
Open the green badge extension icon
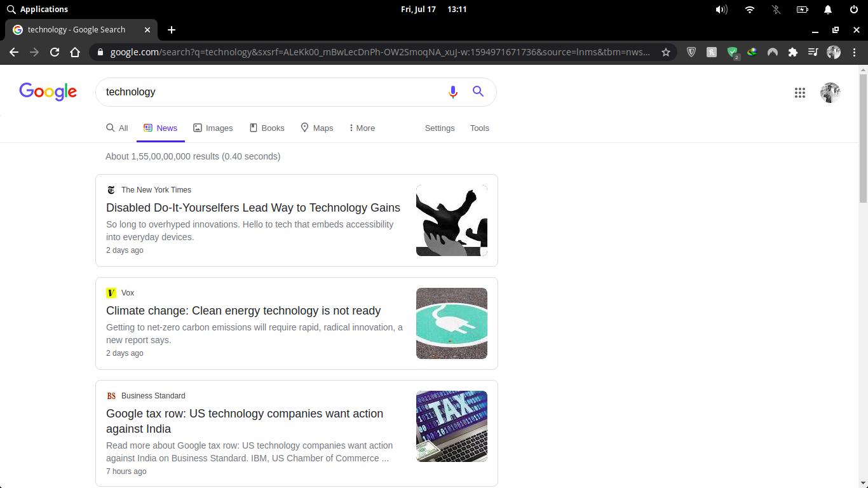[733, 53]
